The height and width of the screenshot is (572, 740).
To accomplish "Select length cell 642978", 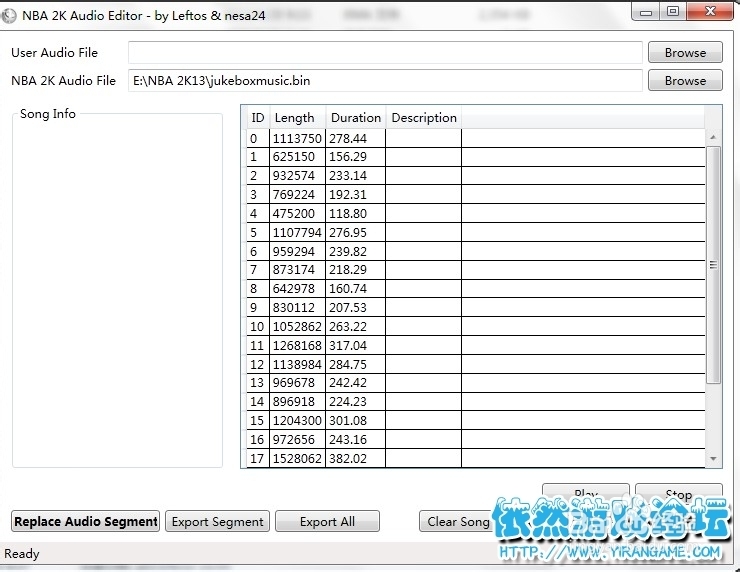I will (297, 288).
